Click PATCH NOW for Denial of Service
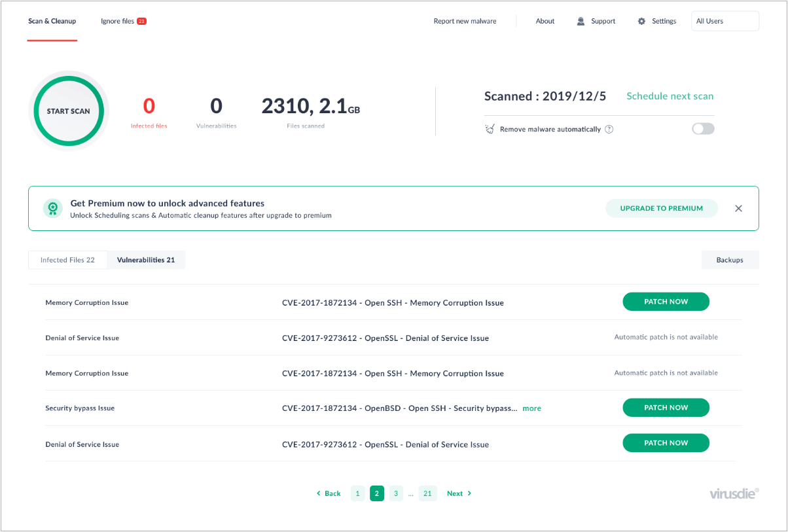 pyautogui.click(x=666, y=443)
